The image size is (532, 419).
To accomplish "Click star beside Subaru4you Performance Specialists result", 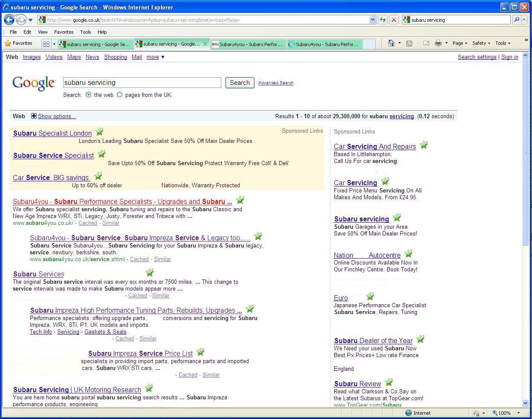I will 240,200.
